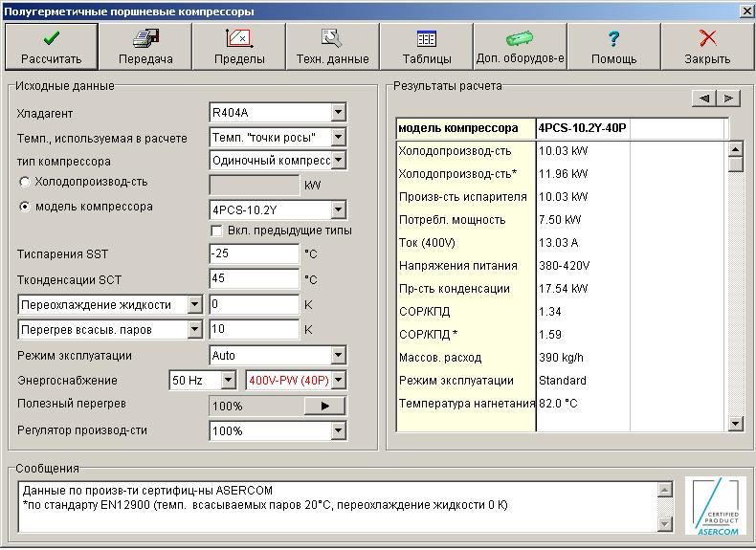Image resolution: width=756 pixels, height=550 pixels.
Task: Click 1.59 COP* value
Action: pyautogui.click(x=550, y=335)
